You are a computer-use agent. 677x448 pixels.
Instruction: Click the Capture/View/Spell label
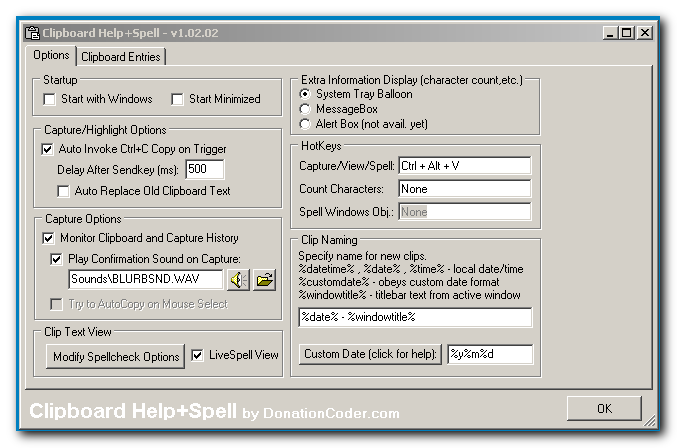(x=347, y=166)
